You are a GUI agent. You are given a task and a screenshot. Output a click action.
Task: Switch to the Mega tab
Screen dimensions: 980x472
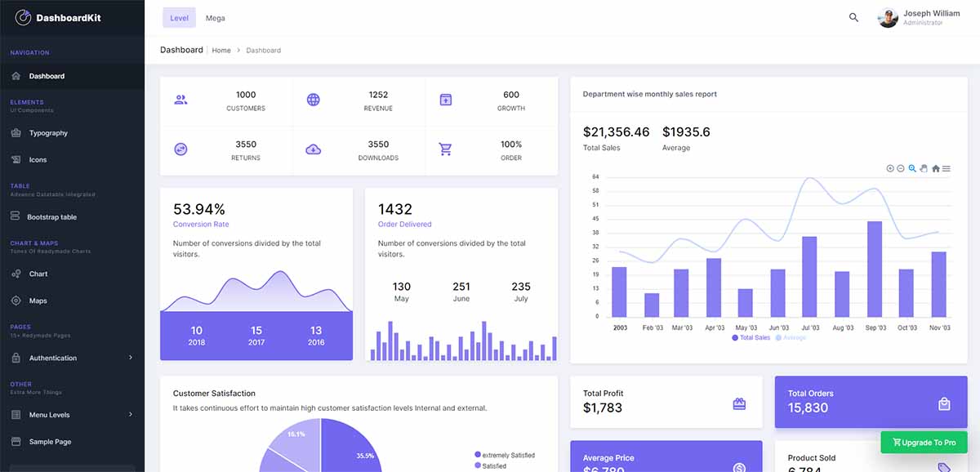pyautogui.click(x=215, y=17)
